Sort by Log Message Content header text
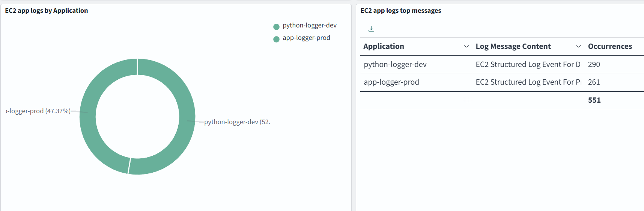Viewport: 644px width, 211px height. pyautogui.click(x=513, y=46)
